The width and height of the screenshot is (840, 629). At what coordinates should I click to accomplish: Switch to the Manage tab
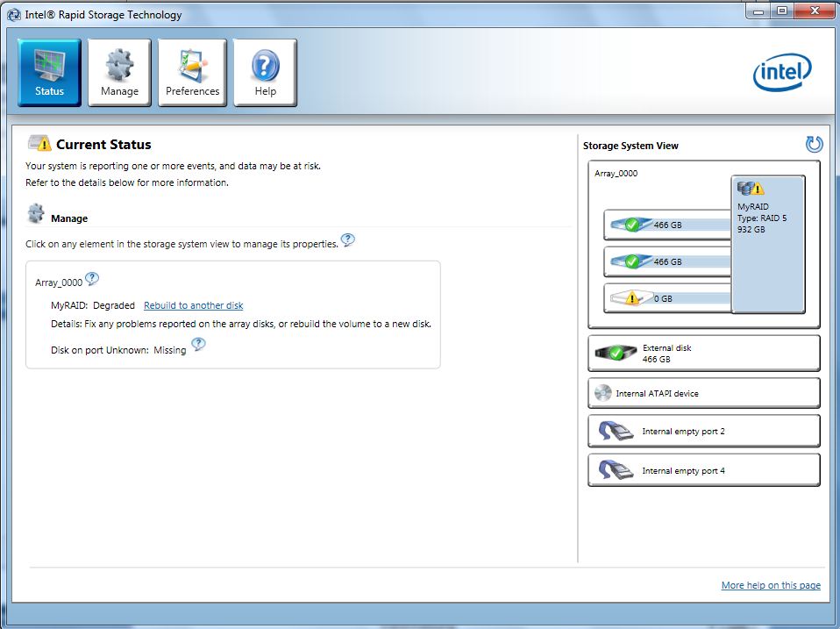[119, 72]
